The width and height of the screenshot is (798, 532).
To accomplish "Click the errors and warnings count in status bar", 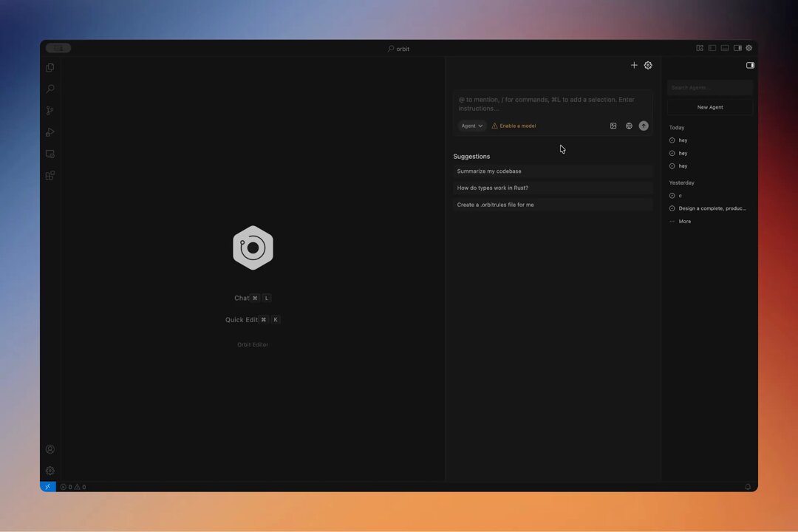I will (x=72, y=487).
